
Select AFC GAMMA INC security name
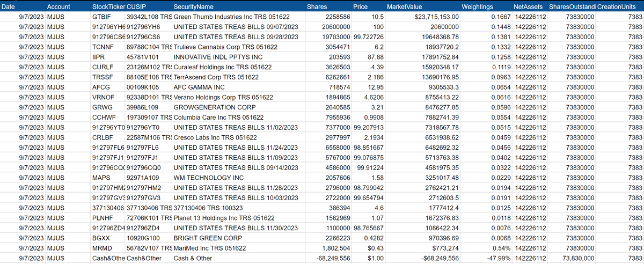[x=199, y=87]
